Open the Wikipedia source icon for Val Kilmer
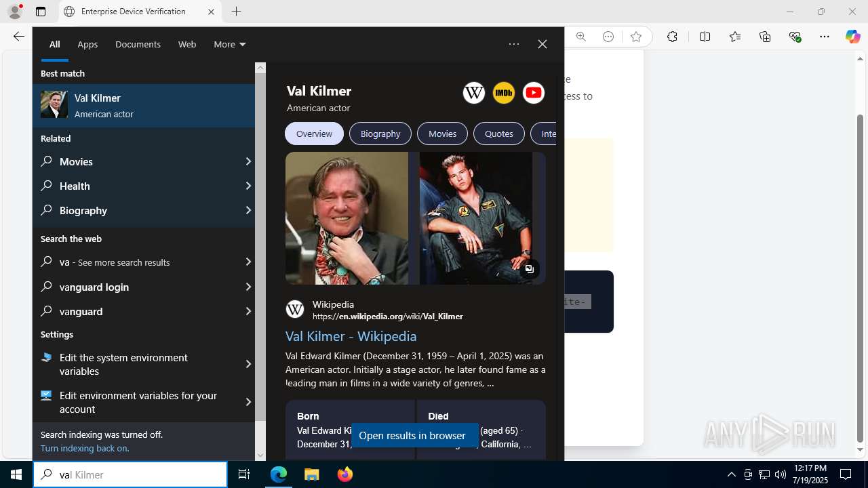This screenshot has width=868, height=488. [x=474, y=93]
